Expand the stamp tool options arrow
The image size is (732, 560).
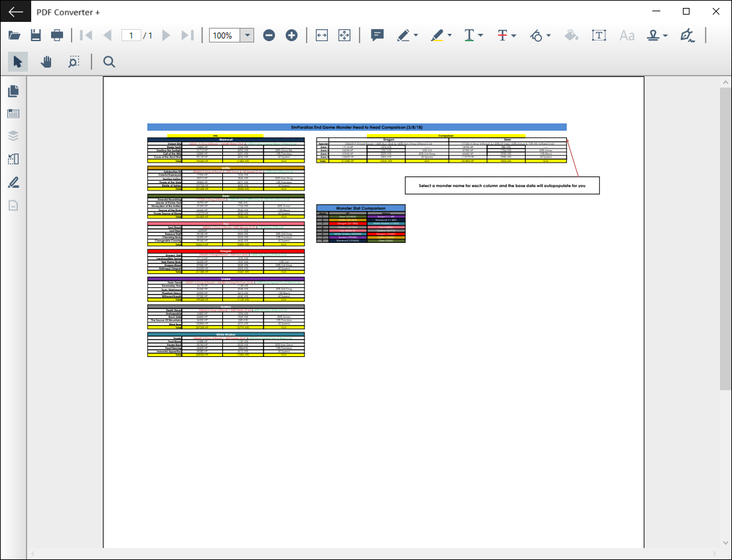click(665, 35)
